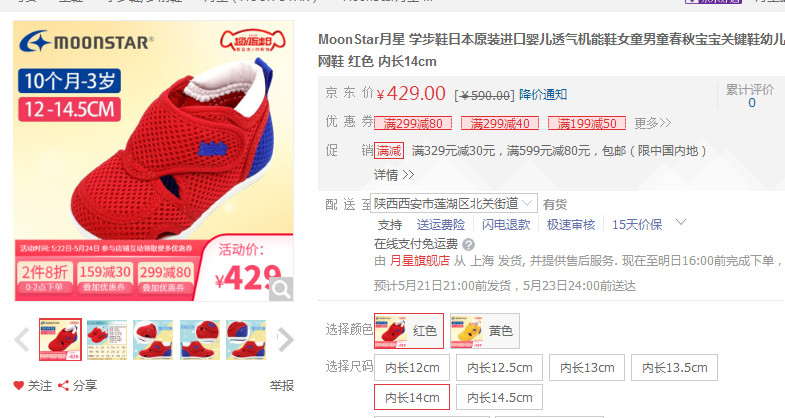Choose the 黄色 color option
This screenshot has height=418, width=785.
485,331
